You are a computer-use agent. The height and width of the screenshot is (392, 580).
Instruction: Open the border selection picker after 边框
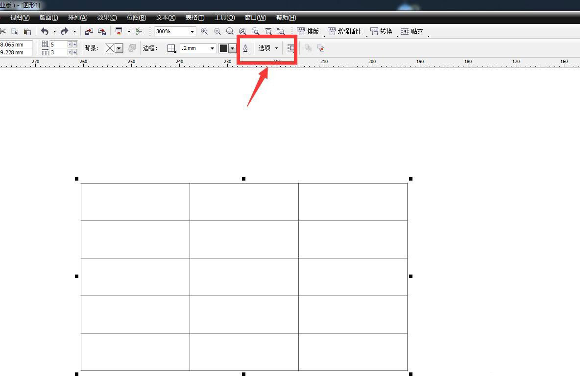pyautogui.click(x=171, y=48)
